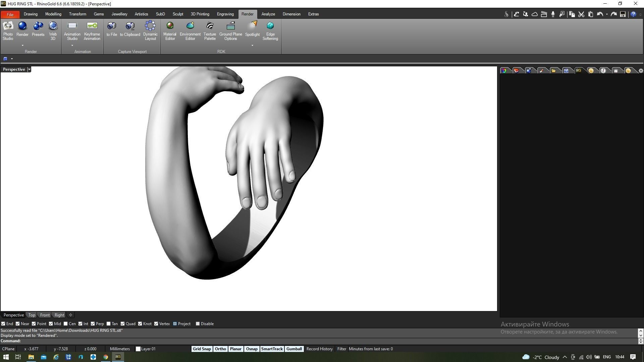Image resolution: width=644 pixels, height=362 pixels.
Task: Click the Render sphere icon
Action: point(22,26)
